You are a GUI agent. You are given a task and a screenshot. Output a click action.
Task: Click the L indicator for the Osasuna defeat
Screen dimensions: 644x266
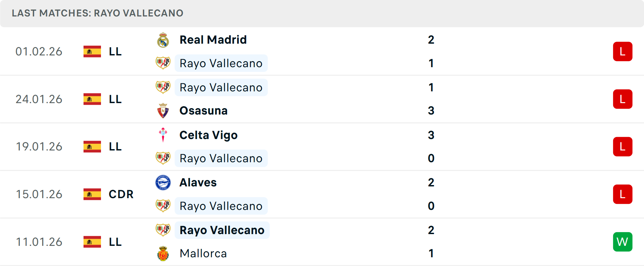pyautogui.click(x=623, y=99)
